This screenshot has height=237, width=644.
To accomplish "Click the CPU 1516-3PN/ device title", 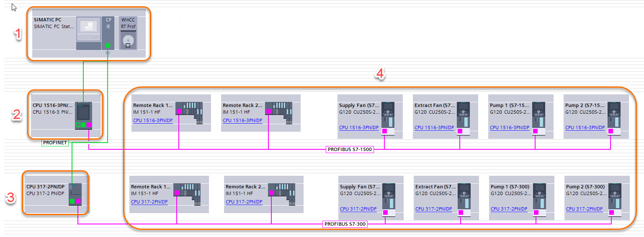I will tap(53, 105).
